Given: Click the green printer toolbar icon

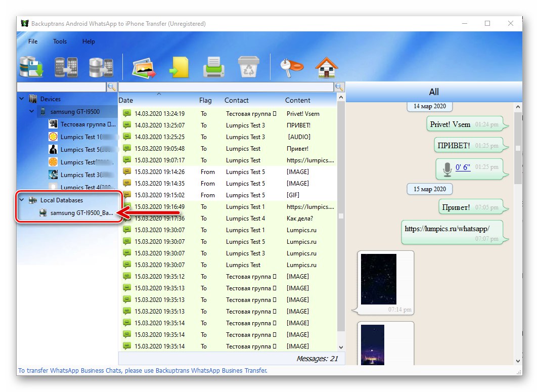Looking at the screenshot, I should (213, 67).
